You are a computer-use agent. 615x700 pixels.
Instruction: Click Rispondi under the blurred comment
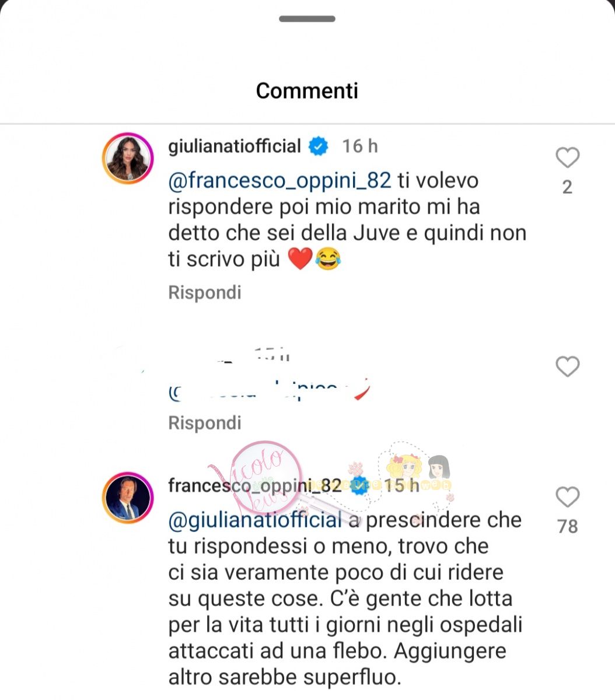[205, 422]
